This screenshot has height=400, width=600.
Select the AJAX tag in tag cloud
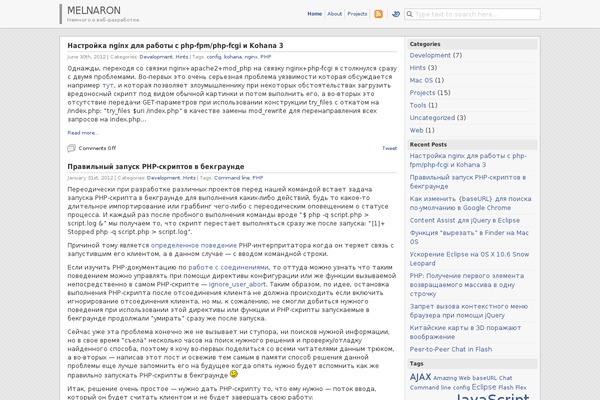(420, 377)
